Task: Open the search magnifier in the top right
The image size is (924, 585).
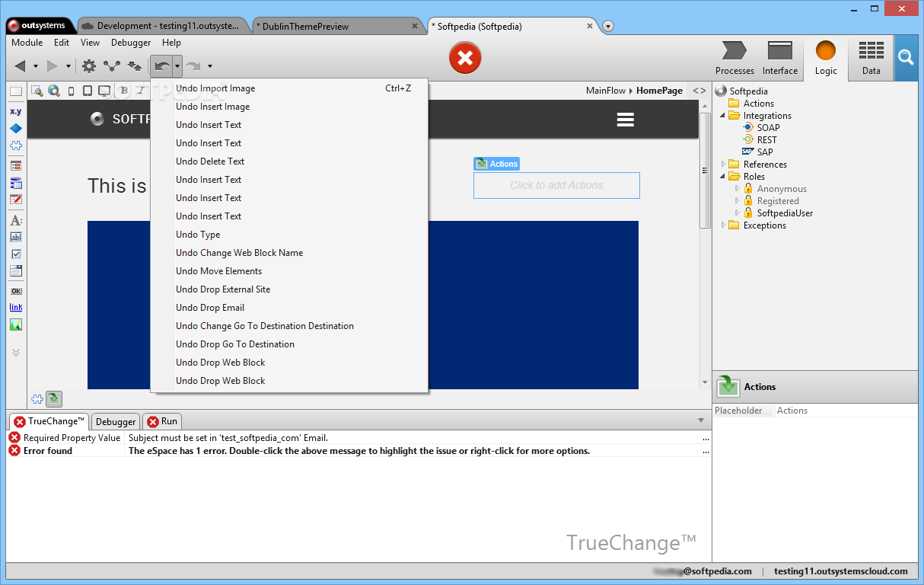Action: point(906,58)
